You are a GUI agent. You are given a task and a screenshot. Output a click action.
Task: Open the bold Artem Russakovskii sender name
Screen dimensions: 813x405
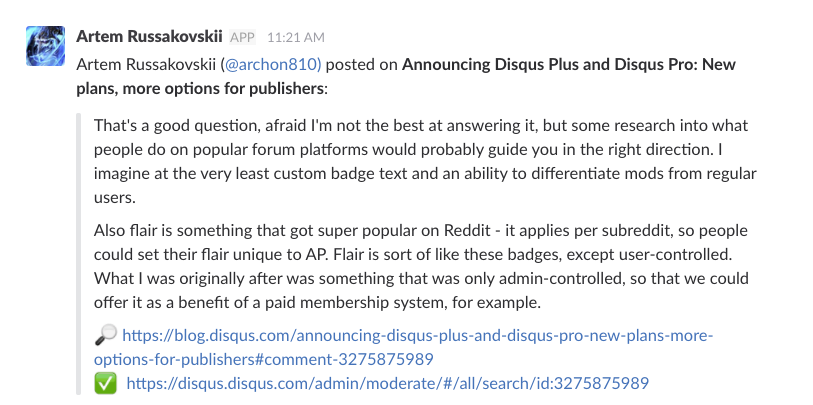tap(149, 37)
